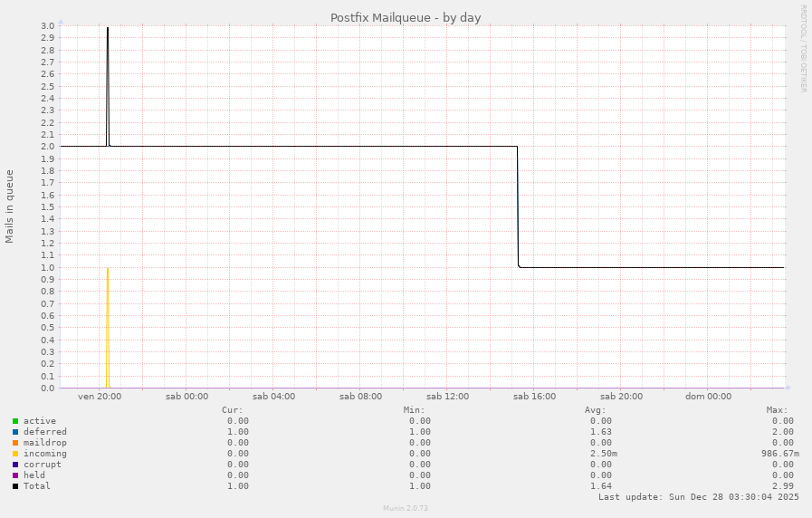Click the purple held legend swatch
Image resolution: width=812 pixels, height=518 pixels.
click(15, 475)
